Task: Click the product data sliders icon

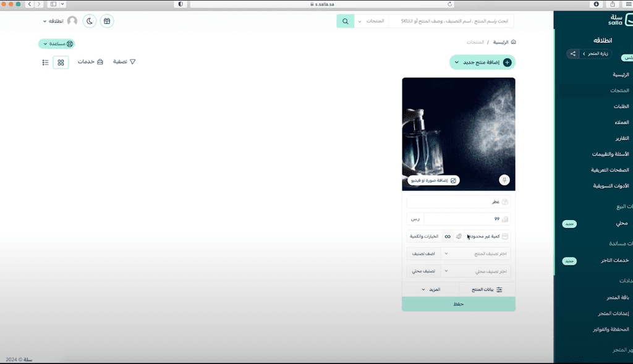Action: pos(499,290)
